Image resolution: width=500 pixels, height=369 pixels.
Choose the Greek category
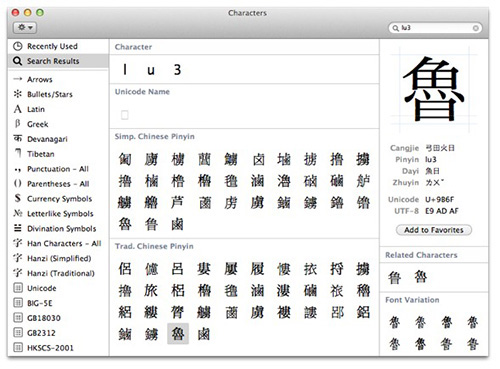(58, 124)
